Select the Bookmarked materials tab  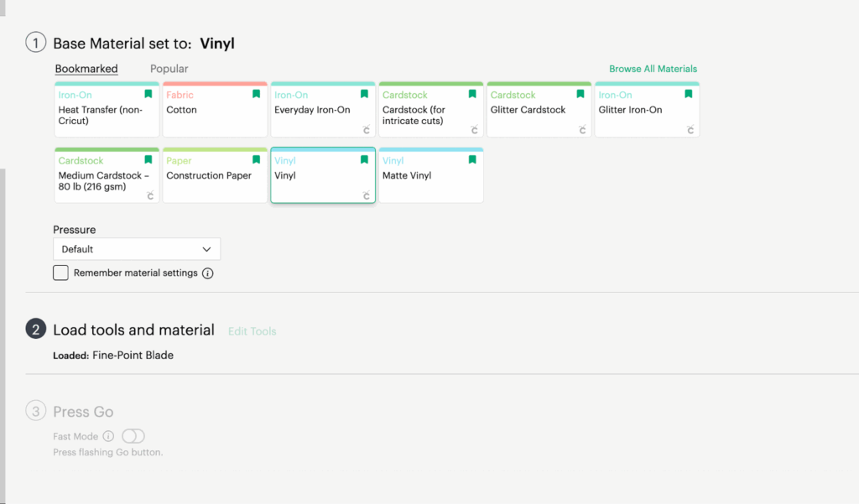coord(86,69)
